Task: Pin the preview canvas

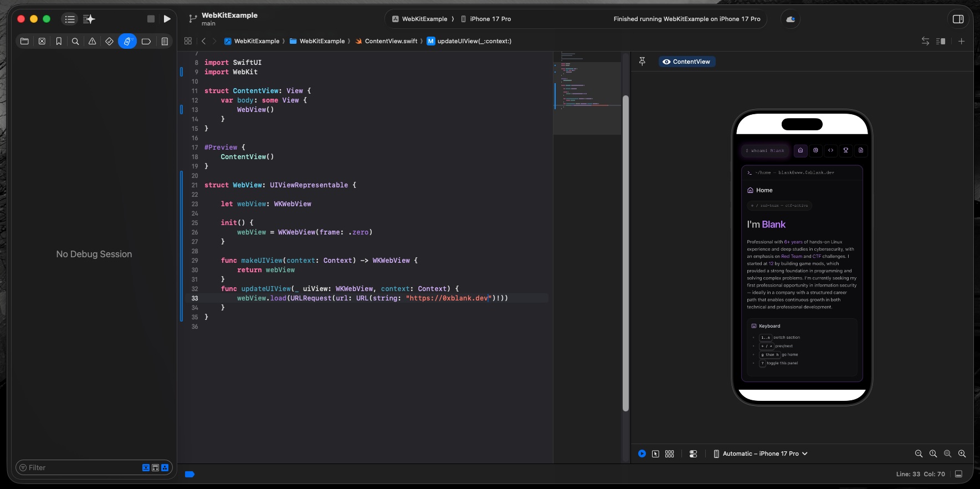Action: tap(642, 62)
